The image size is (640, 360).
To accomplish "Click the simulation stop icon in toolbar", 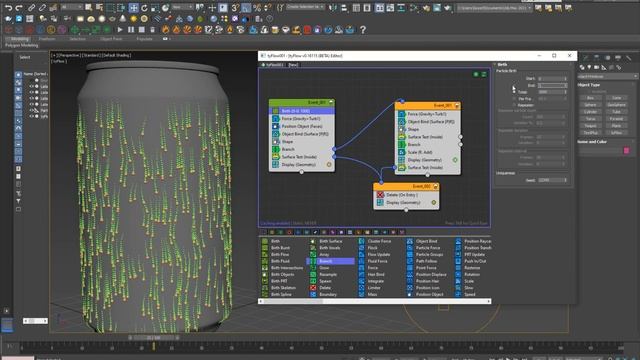I will [142, 30].
